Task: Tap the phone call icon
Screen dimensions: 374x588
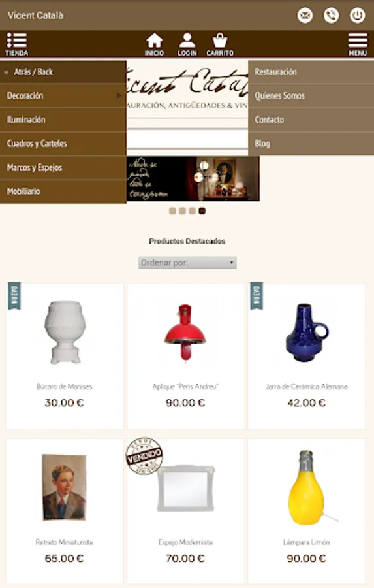Action: (x=331, y=16)
